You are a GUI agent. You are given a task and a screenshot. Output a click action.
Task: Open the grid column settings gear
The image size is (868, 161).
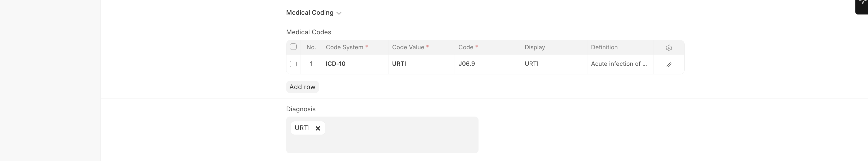click(x=669, y=48)
